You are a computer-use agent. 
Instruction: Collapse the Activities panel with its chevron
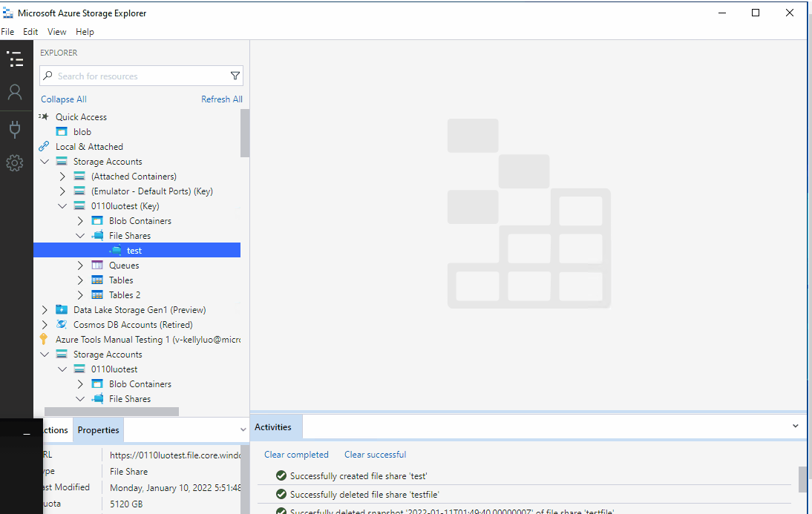pyautogui.click(x=795, y=426)
